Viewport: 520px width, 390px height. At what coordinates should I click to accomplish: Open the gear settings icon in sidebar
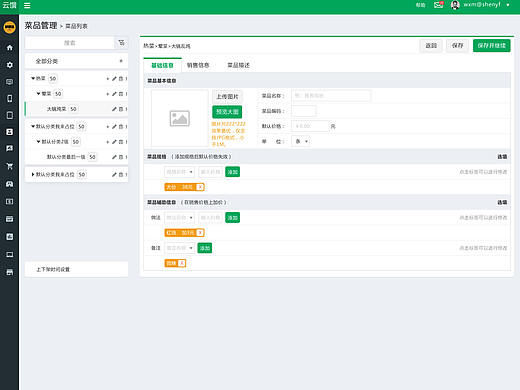coord(10,65)
